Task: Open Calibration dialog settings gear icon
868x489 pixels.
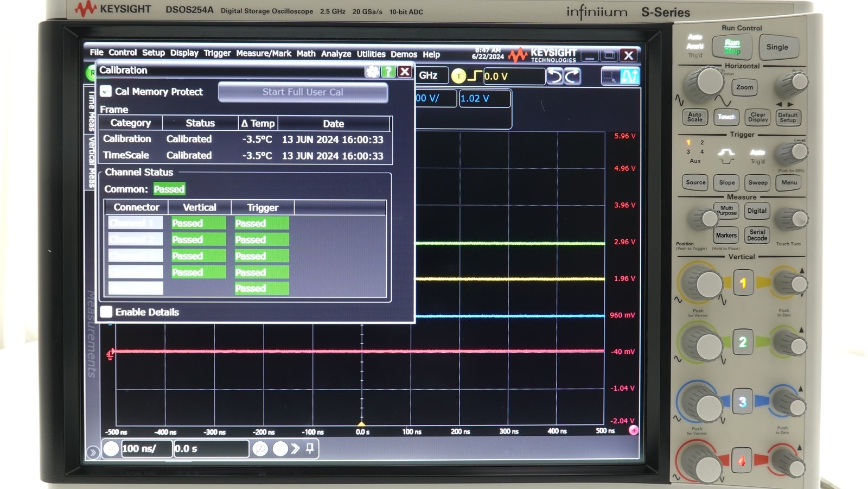Action: point(372,72)
